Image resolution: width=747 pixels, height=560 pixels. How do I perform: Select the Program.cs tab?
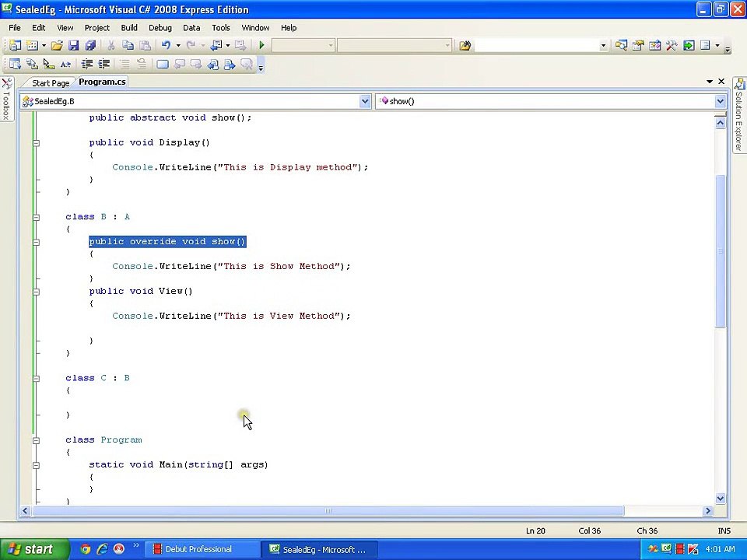(x=102, y=82)
